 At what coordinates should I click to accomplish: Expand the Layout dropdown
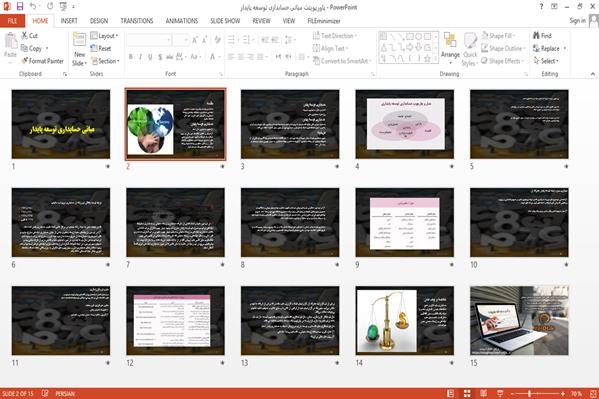pos(104,36)
